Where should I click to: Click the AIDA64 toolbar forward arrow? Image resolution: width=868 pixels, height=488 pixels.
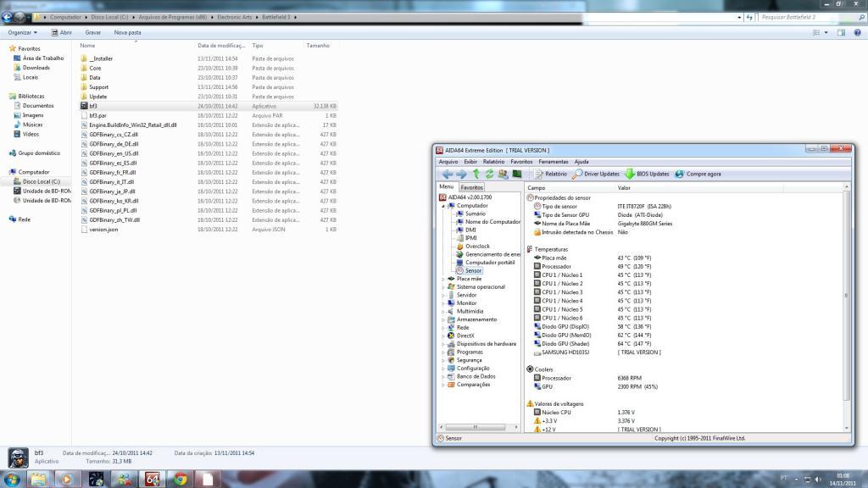[461, 174]
